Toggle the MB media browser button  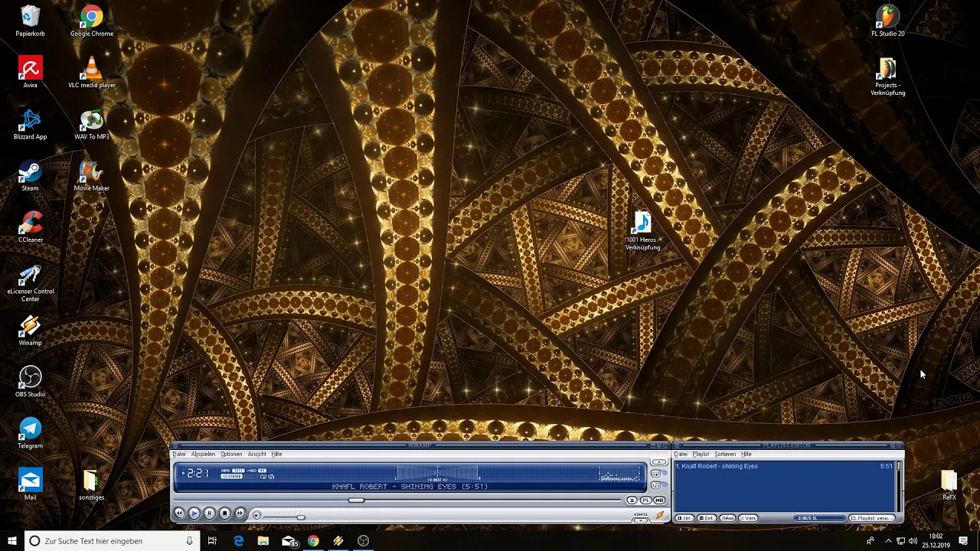[659, 500]
